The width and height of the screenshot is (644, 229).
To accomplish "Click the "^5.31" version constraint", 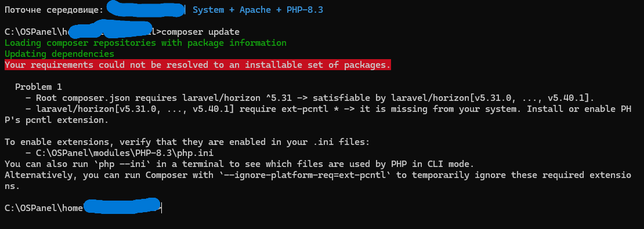I will pos(276,98).
